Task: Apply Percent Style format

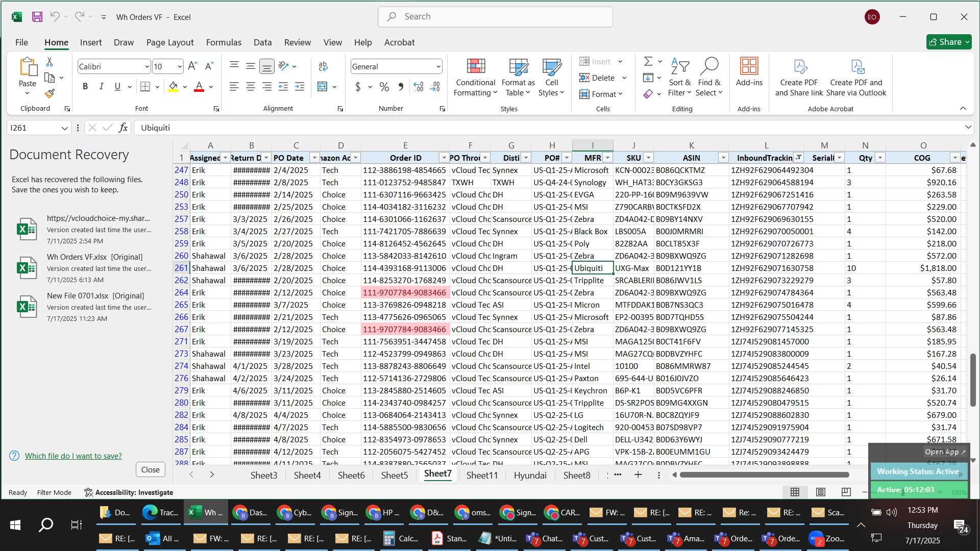Action: point(384,87)
